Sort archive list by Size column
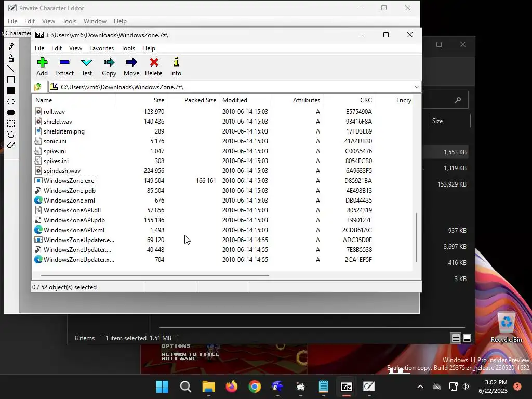 click(x=141, y=100)
